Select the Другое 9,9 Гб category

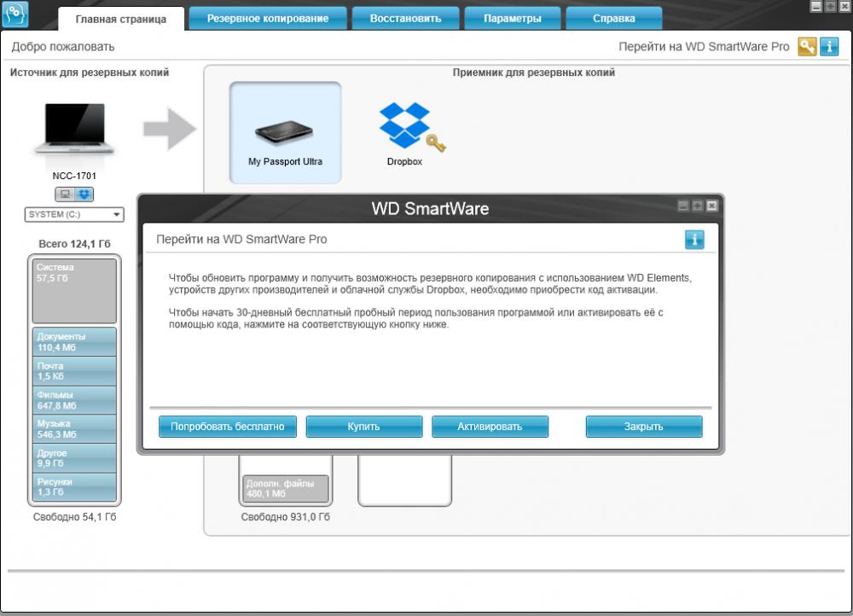(x=74, y=457)
